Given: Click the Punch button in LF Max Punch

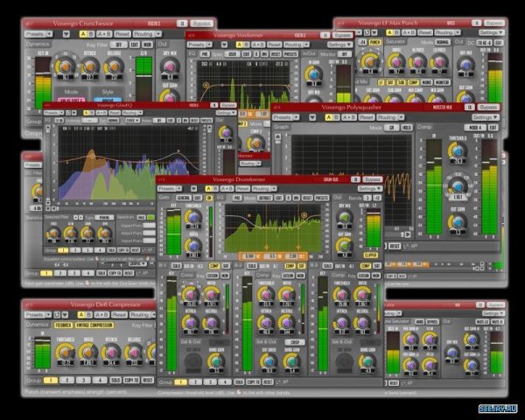Looking at the screenshot, I should tap(374, 43).
